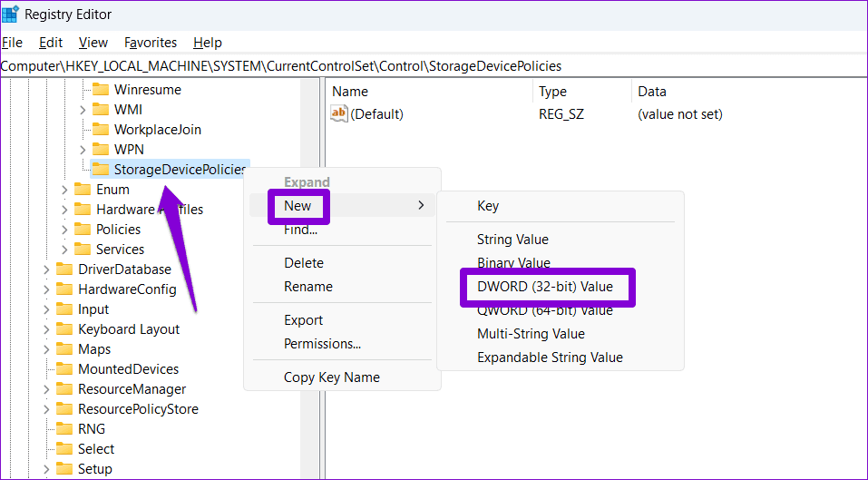Choose Rename in the context menu
The height and width of the screenshot is (480, 868).
[342, 286]
